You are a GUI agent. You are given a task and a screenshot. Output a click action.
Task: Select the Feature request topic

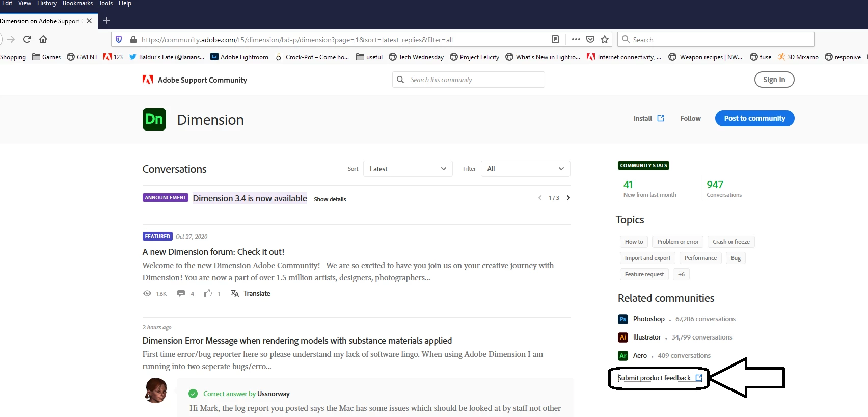[644, 274]
